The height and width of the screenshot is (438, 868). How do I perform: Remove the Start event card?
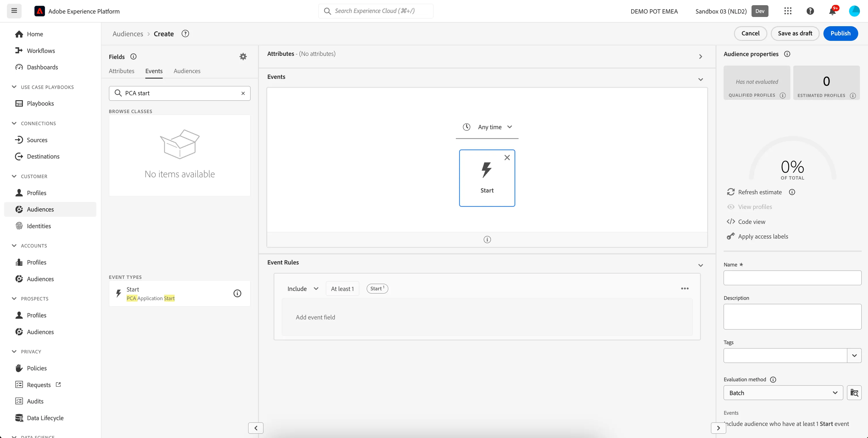pos(507,157)
